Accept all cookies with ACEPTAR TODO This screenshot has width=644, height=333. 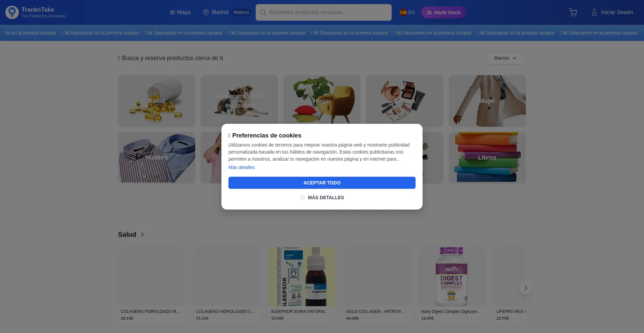pyautogui.click(x=322, y=183)
